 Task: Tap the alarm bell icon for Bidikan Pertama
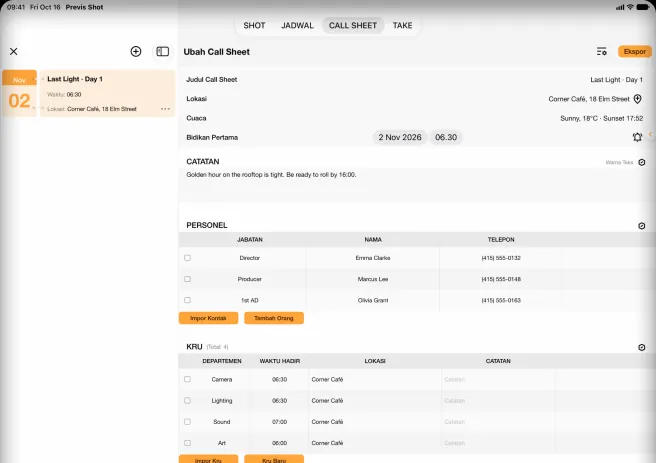click(x=637, y=137)
